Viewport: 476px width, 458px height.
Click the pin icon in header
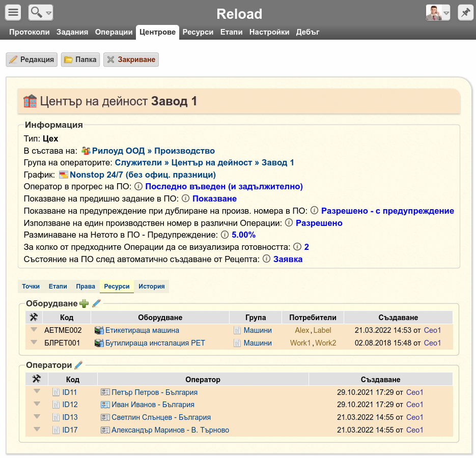(x=465, y=13)
